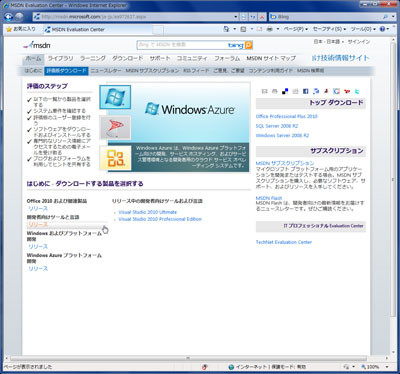Click the Facebook share icon

[305, 91]
